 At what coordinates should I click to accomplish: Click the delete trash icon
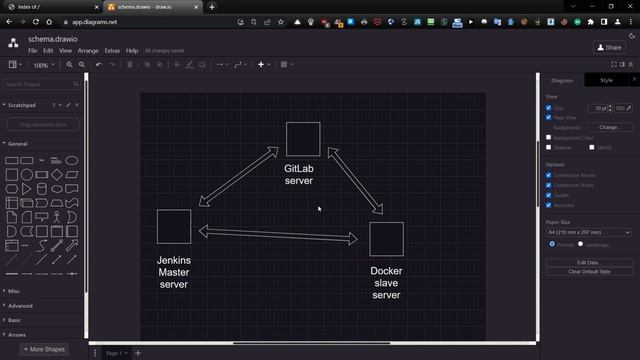(130, 64)
